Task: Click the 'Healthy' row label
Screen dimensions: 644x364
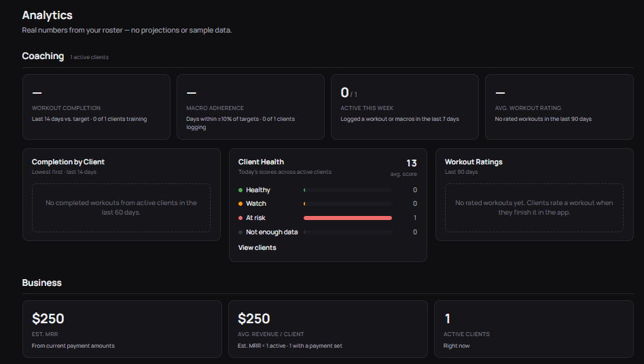Action: click(258, 190)
